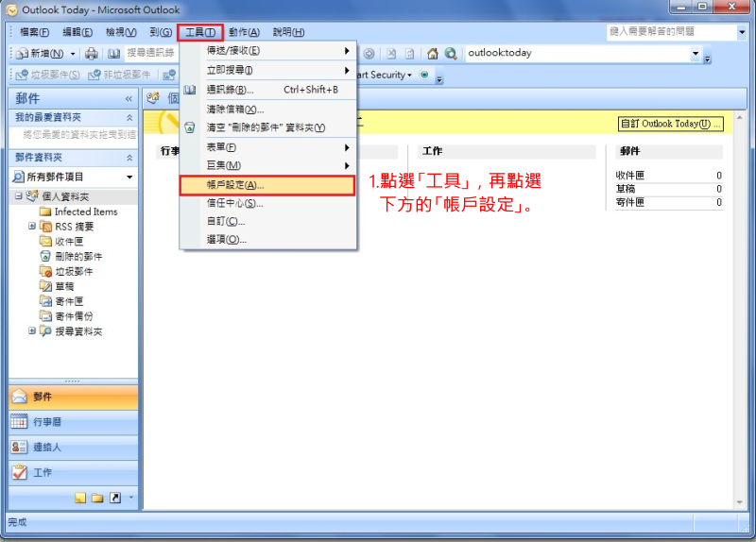The height and width of the screenshot is (542, 756).
Task: Select 帳戶設定(A) menu entry
Action: (267, 185)
